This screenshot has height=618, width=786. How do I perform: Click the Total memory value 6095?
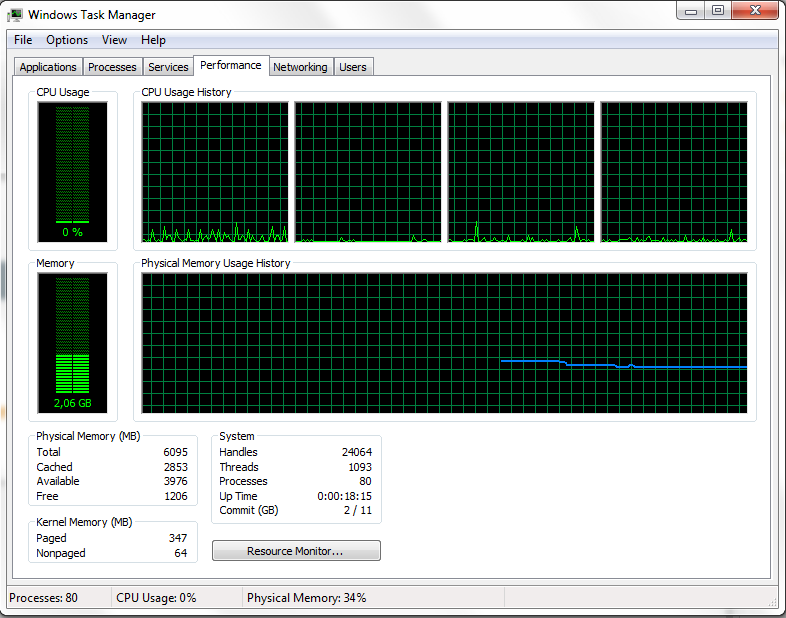(175, 452)
